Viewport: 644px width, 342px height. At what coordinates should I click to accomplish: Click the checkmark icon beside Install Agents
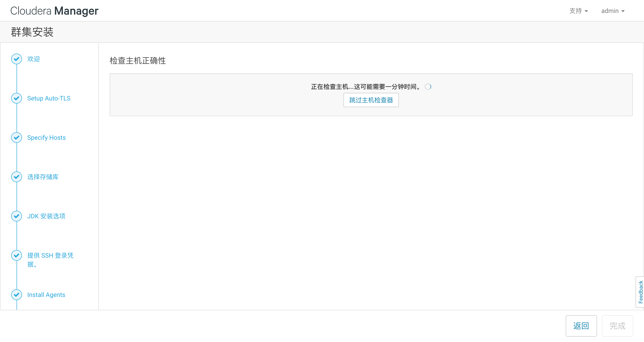(17, 295)
